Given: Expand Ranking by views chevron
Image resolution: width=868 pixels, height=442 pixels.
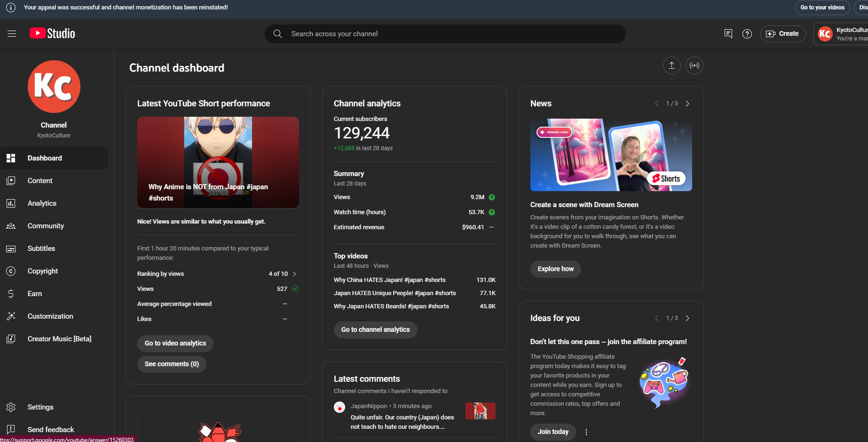Looking at the screenshot, I should click(x=295, y=274).
